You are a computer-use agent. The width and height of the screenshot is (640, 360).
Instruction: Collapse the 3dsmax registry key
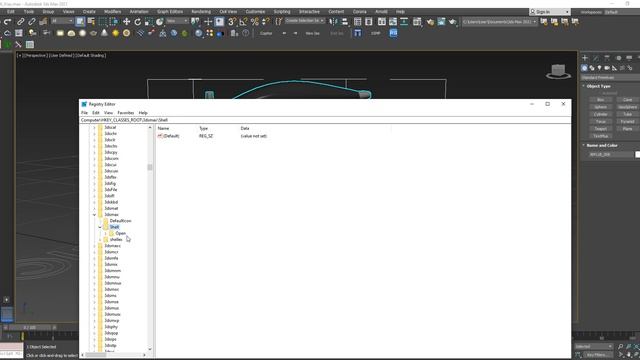(94, 215)
